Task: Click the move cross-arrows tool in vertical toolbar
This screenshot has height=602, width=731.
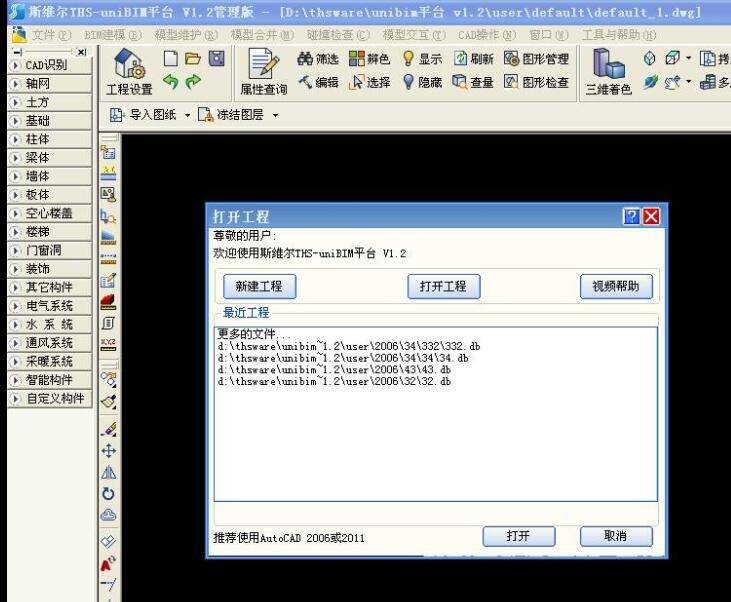Action: click(109, 450)
